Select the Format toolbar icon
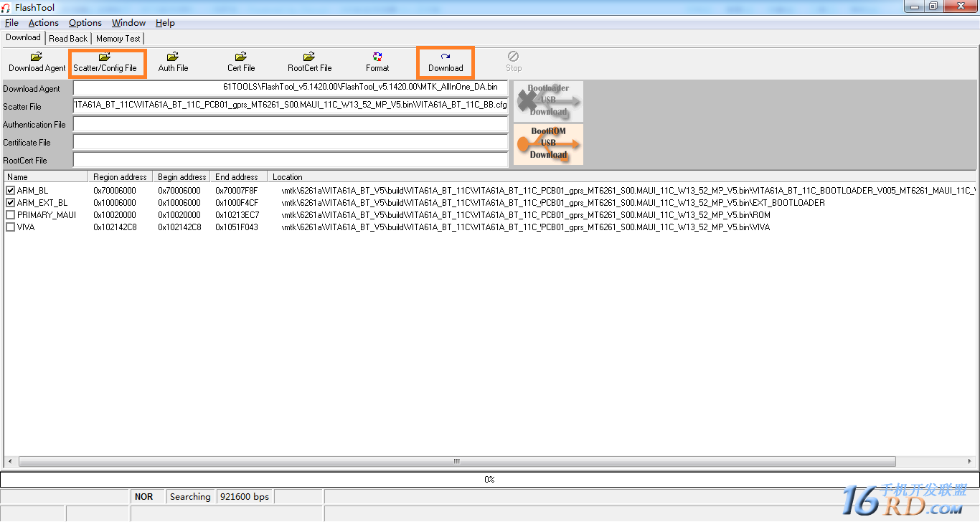 pos(377,57)
